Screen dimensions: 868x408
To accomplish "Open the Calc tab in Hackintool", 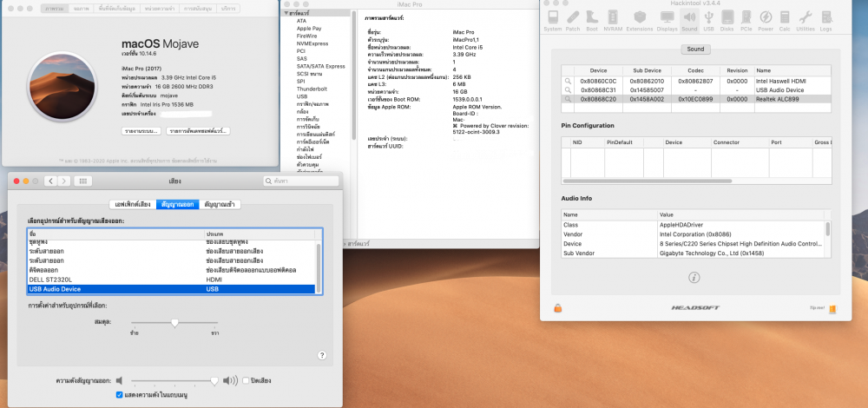I will point(785,21).
